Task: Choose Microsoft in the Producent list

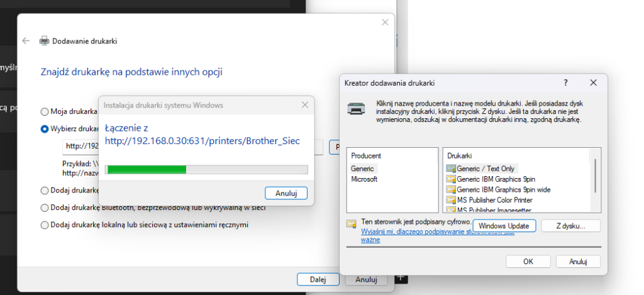Action: tap(364, 179)
